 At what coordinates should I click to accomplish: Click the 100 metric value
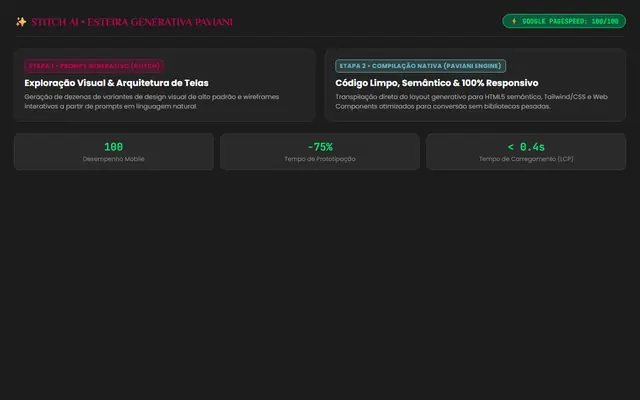tap(113, 147)
